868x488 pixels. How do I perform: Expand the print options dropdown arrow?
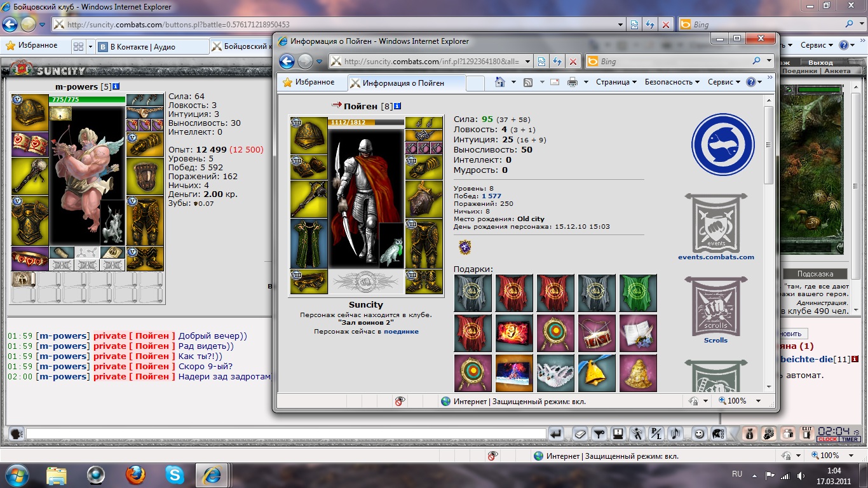pos(585,82)
